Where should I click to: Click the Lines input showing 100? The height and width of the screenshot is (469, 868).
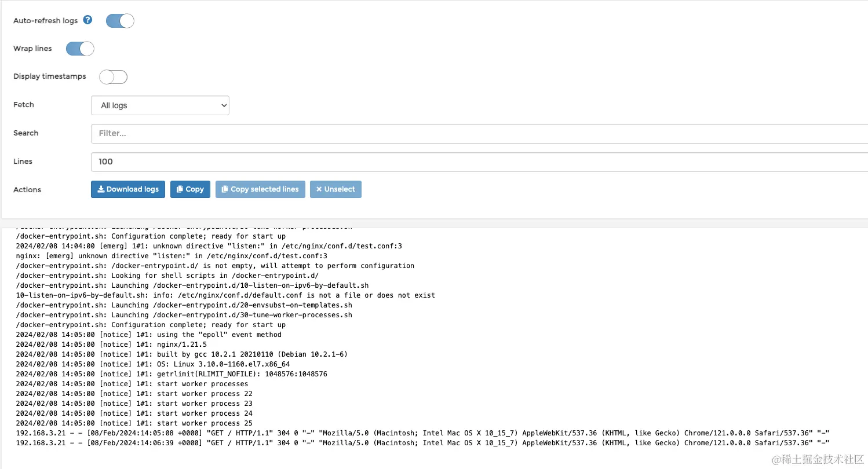pyautogui.click(x=479, y=162)
